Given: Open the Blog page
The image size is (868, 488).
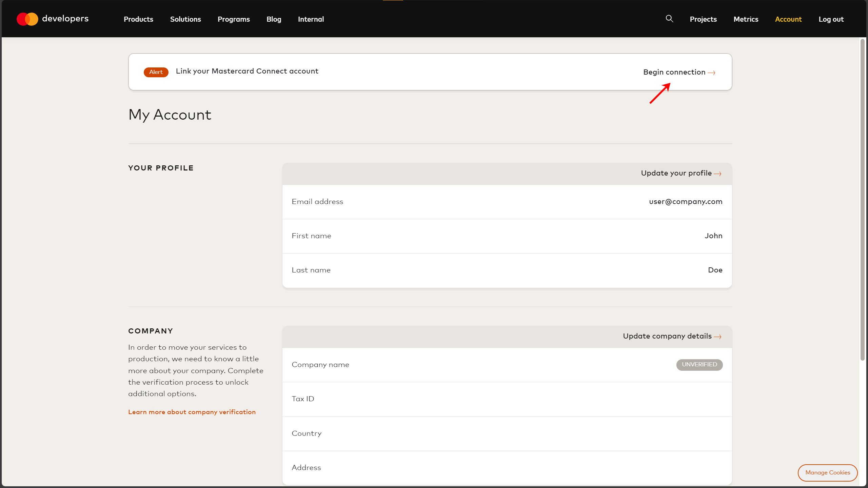Looking at the screenshot, I should (x=274, y=19).
